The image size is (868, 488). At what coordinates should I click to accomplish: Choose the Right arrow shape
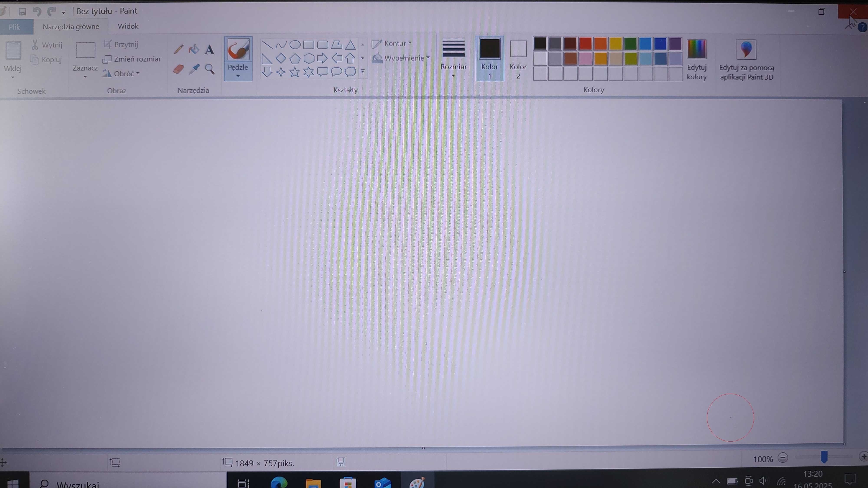click(322, 59)
